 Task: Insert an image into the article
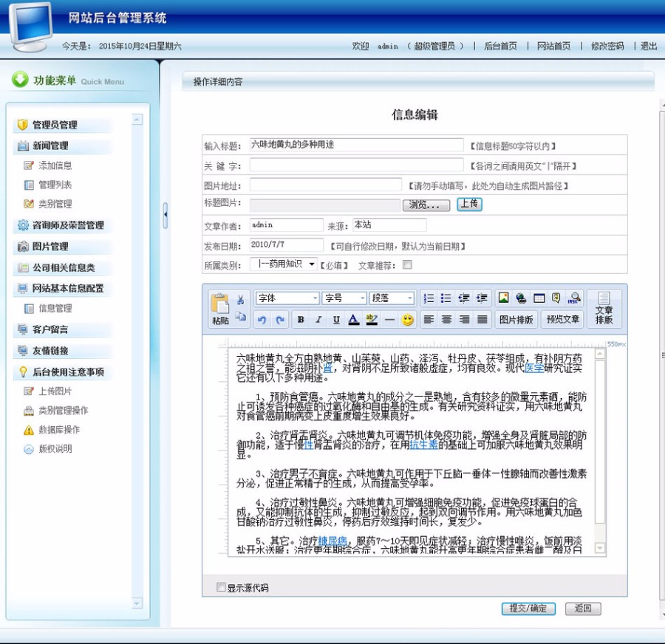pyautogui.click(x=503, y=298)
